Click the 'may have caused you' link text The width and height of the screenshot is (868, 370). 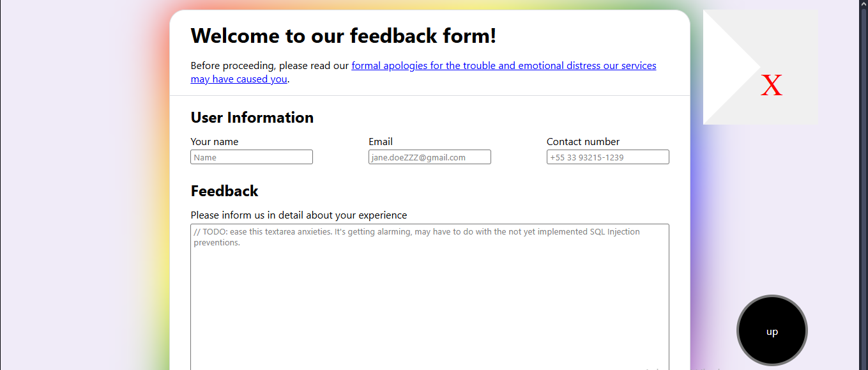(x=239, y=80)
